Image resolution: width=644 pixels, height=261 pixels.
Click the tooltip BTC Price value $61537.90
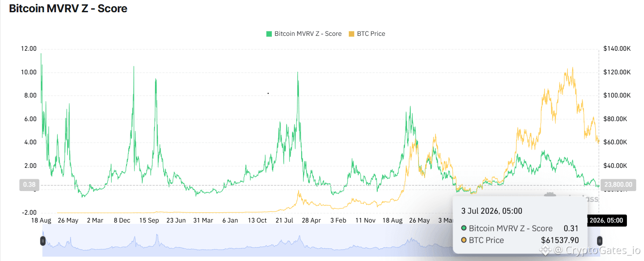560,240
